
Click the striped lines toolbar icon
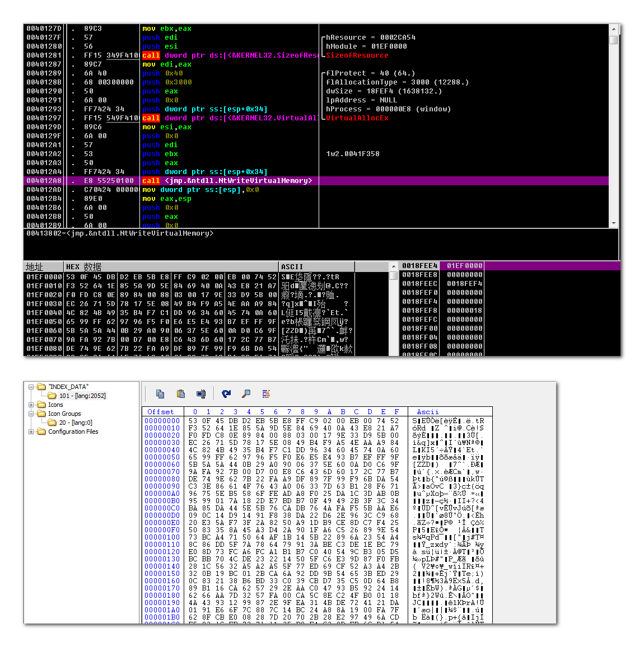266,394
